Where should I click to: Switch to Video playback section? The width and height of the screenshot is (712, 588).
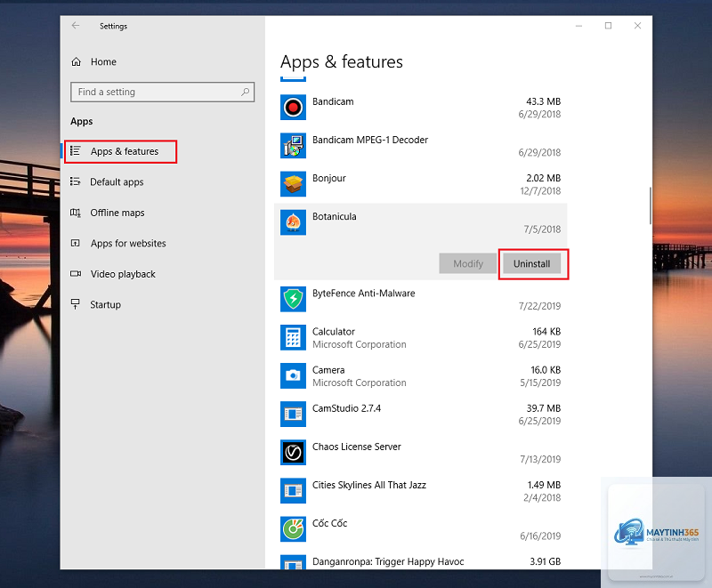click(x=123, y=274)
